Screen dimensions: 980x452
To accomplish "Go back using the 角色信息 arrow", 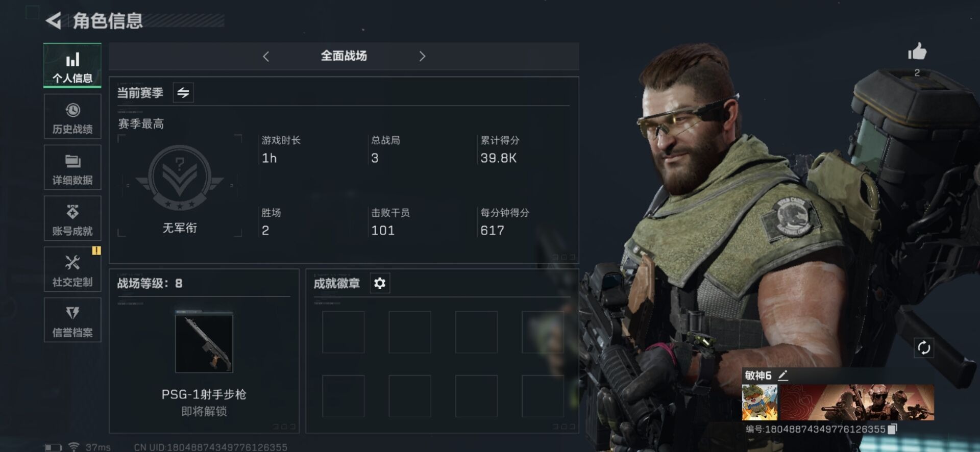I will click(54, 20).
